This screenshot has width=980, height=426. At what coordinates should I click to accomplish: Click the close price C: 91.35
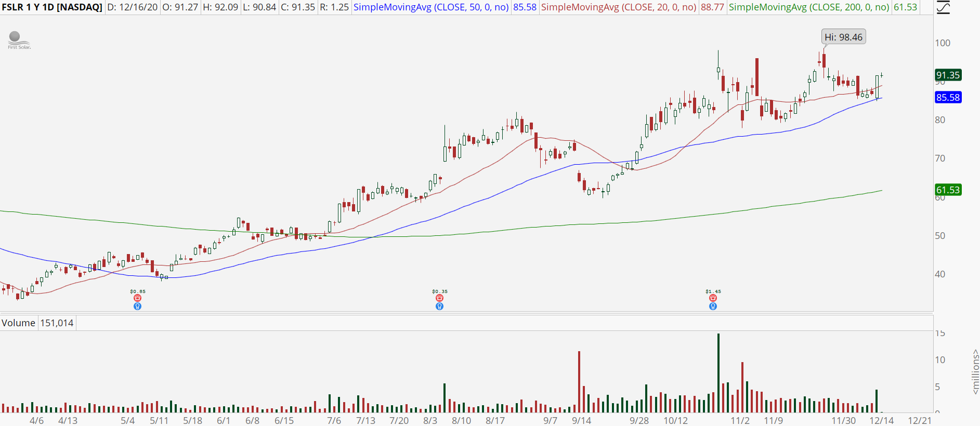click(298, 7)
